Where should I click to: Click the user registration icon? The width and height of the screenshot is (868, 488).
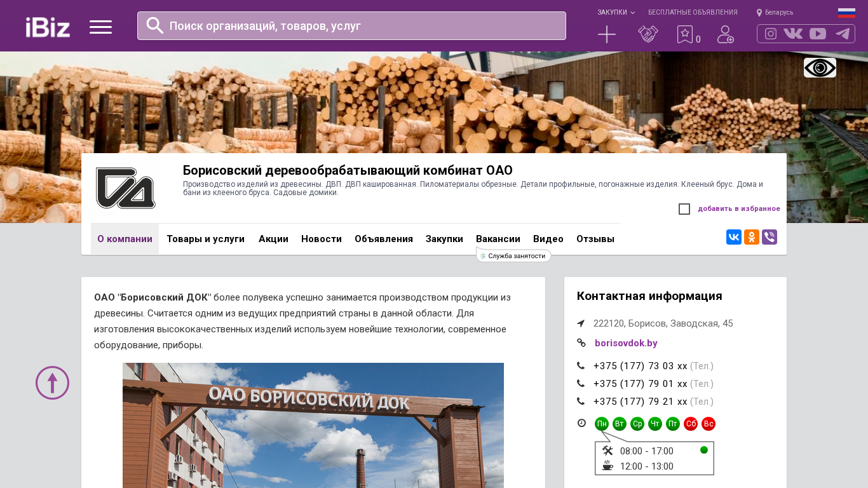tap(726, 34)
